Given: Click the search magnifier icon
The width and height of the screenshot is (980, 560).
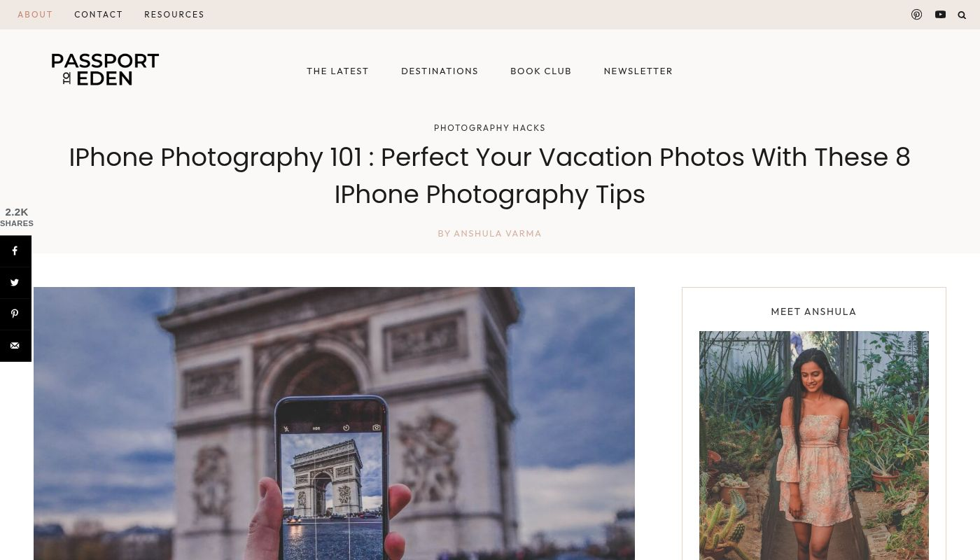Looking at the screenshot, I should [962, 15].
